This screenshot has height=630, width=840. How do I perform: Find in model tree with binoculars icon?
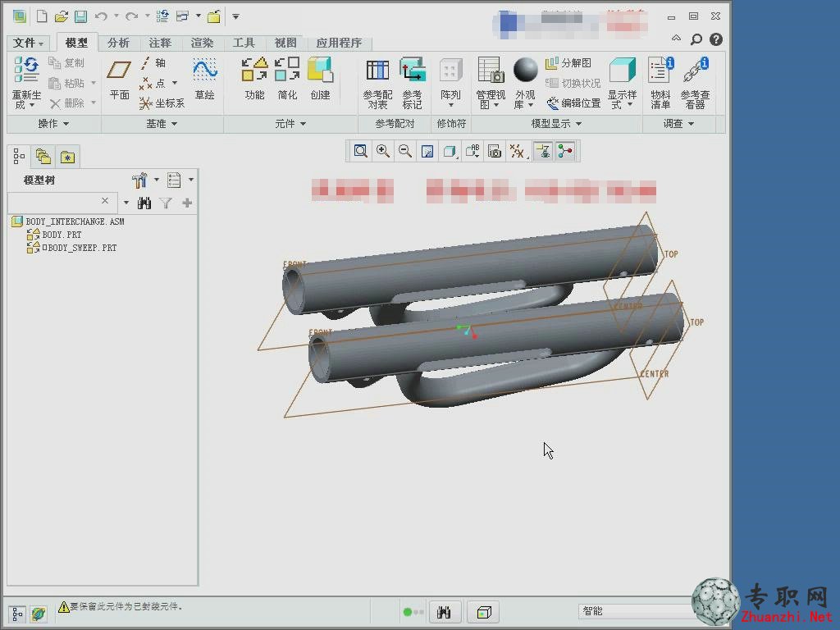(x=144, y=203)
